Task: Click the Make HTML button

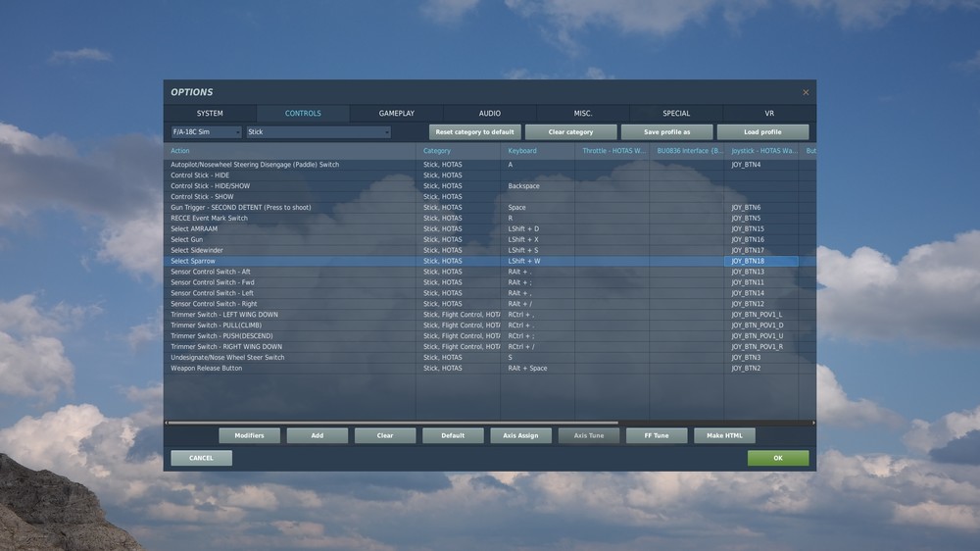Action: [x=724, y=435]
